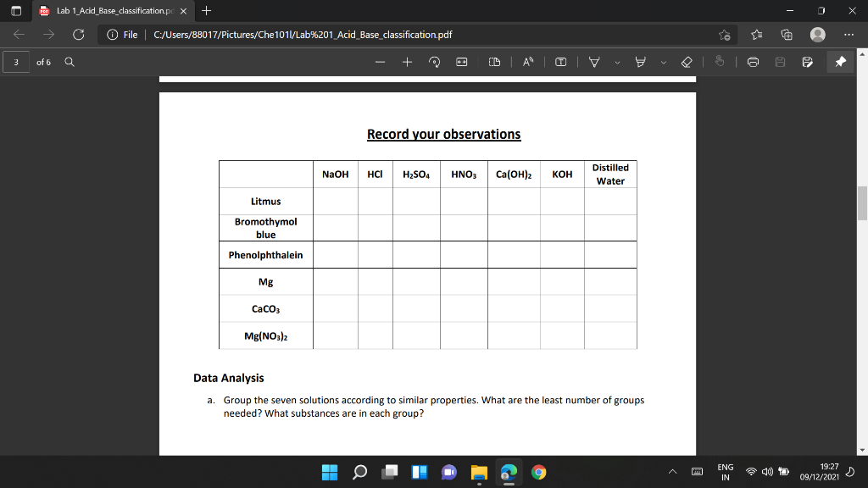Open the Draw pen color dropdown
This screenshot has height=488, width=868.
[616, 62]
